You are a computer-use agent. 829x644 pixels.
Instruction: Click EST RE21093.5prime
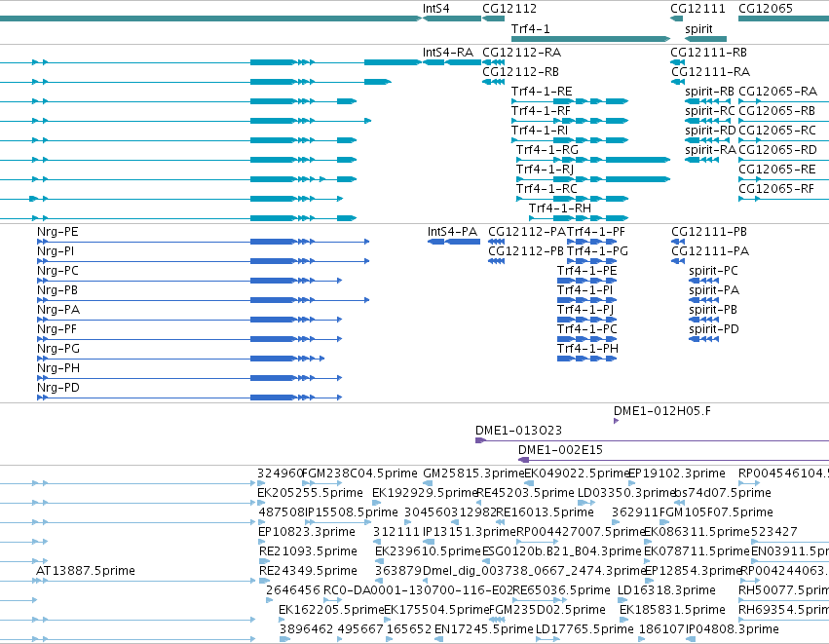[308, 552]
